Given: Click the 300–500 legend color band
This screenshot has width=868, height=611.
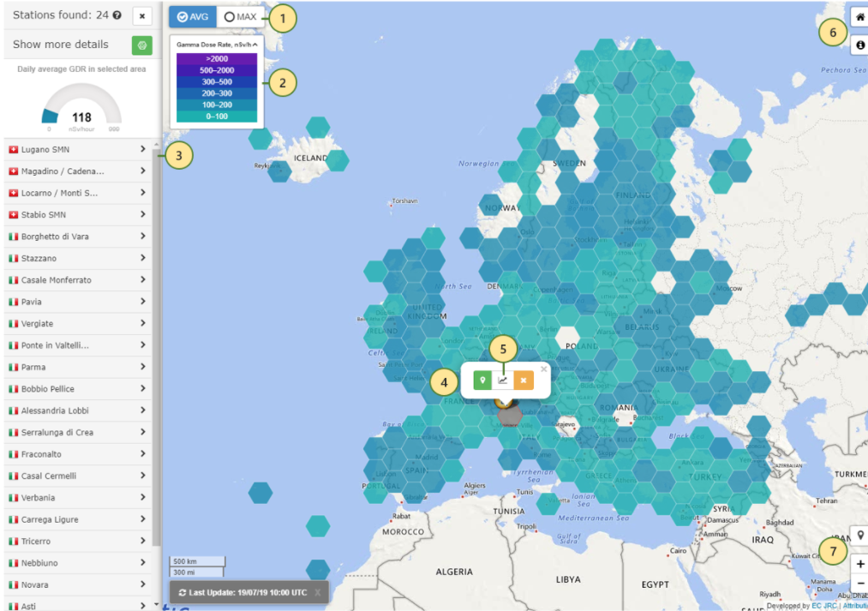Looking at the screenshot, I should [217, 82].
